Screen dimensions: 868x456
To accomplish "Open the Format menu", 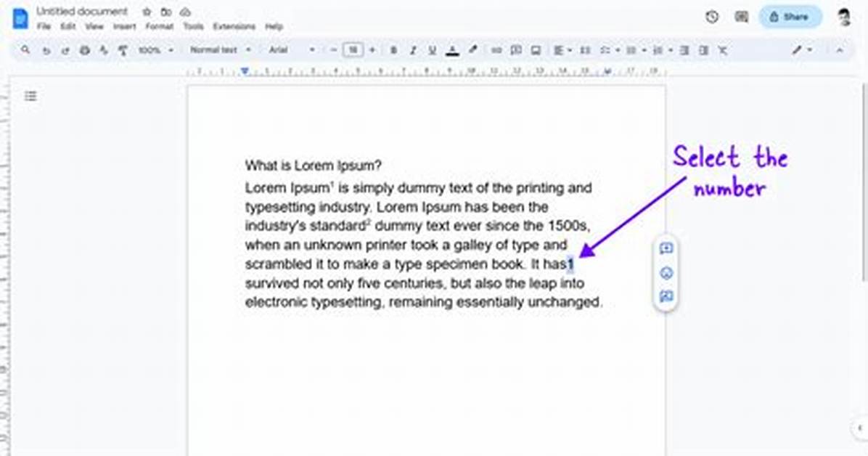I will click(x=160, y=26).
